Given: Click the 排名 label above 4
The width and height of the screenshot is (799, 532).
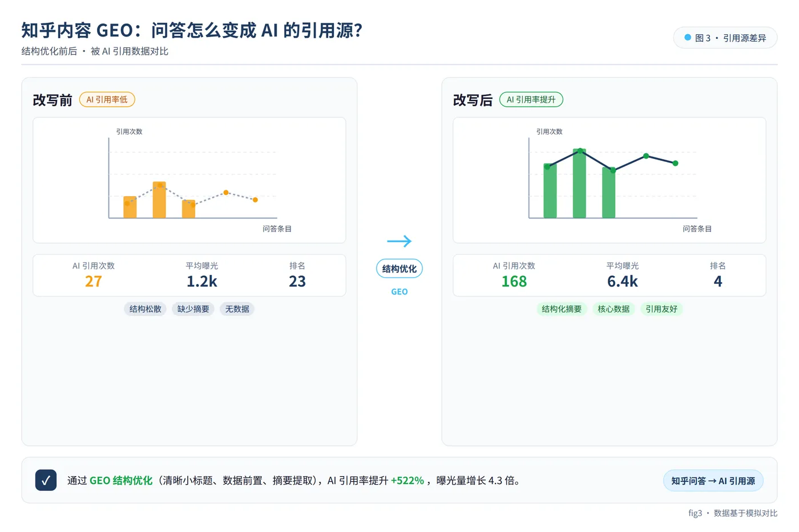Looking at the screenshot, I should coord(718,266).
